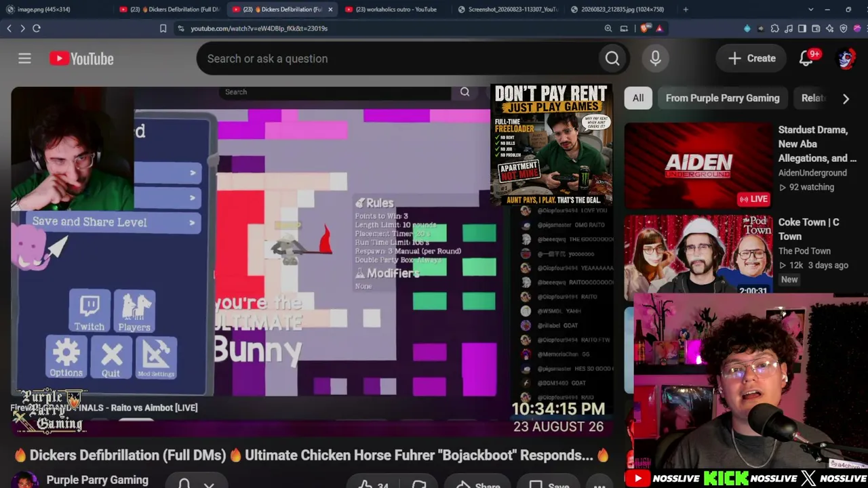Select From Purple Parry Gaming chip

click(x=722, y=98)
